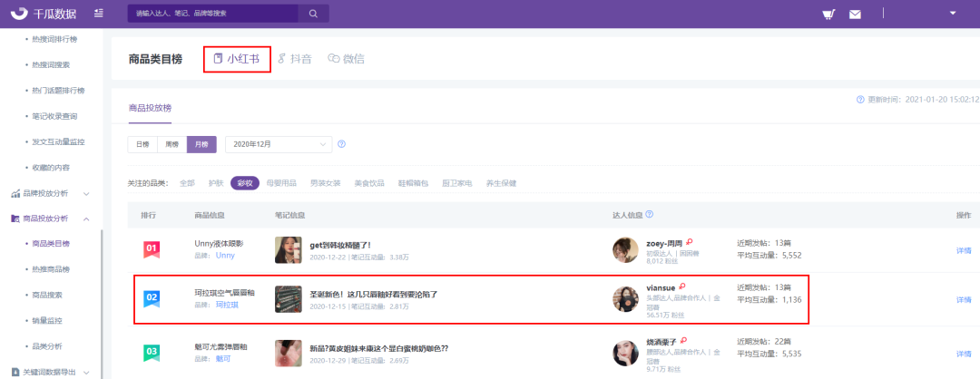Open sidebar item 商品类目榜
980x379 pixels.
(x=51, y=244)
